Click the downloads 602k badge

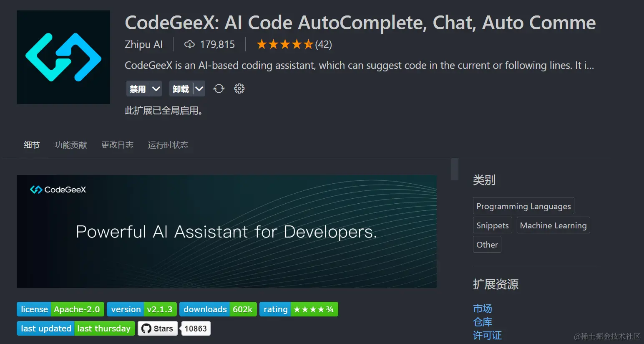coord(218,309)
